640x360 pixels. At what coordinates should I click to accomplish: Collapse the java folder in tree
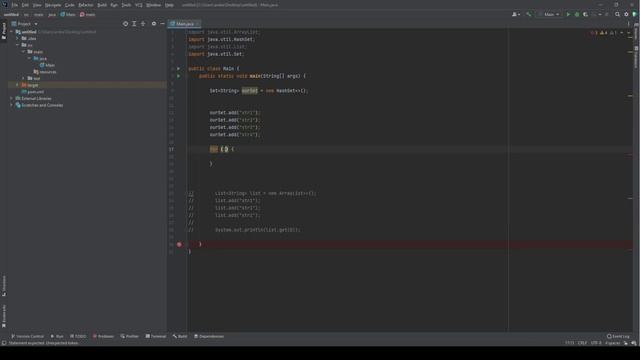pyautogui.click(x=30, y=58)
